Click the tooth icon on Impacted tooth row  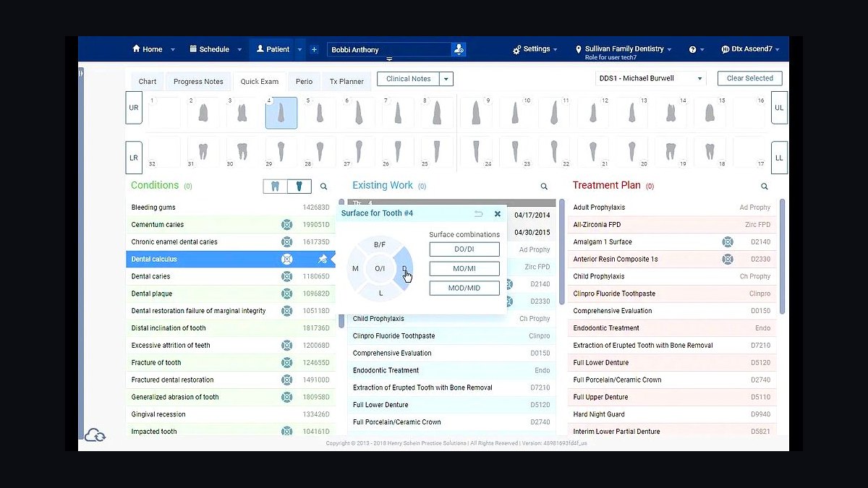287,432
